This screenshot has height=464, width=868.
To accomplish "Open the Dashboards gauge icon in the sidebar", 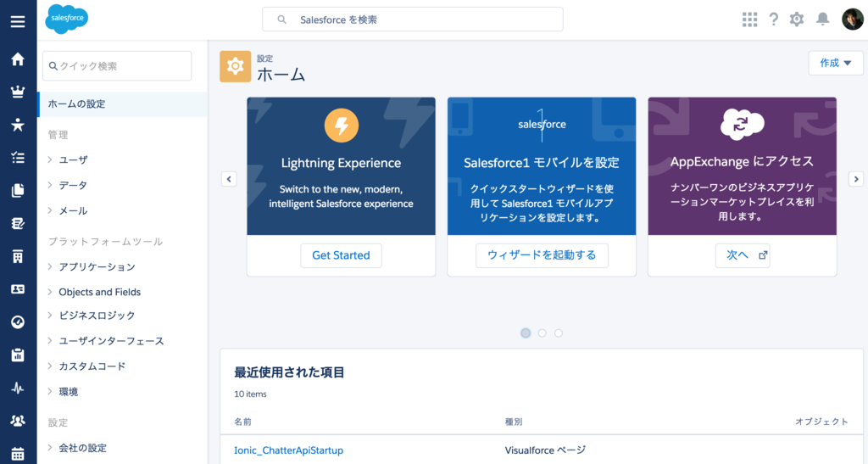I will (18, 321).
